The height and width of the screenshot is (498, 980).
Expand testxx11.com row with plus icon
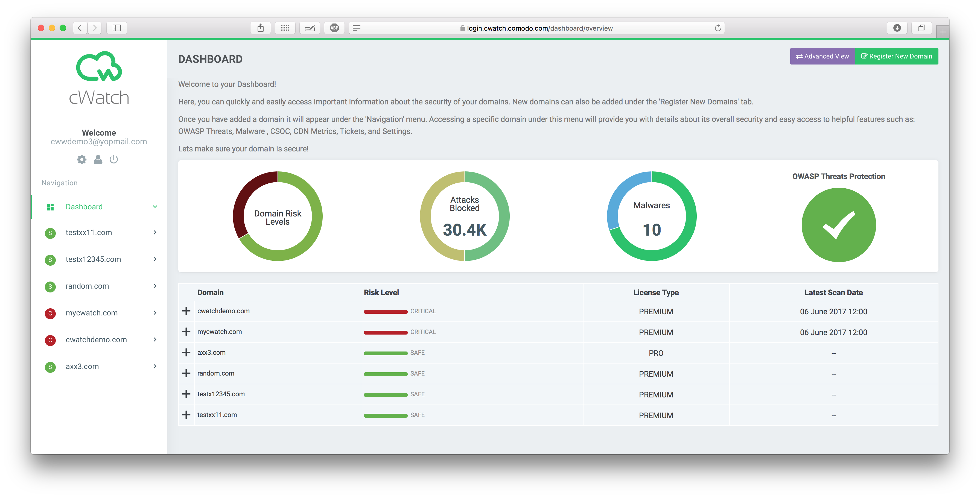(186, 415)
